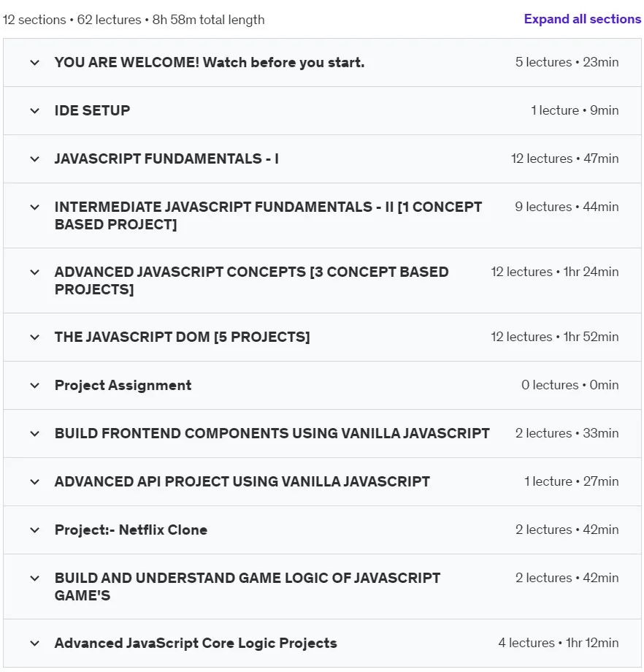The width and height of the screenshot is (644, 672).
Task: Expand chevron next to IDE SETUP
Action: [x=35, y=111]
